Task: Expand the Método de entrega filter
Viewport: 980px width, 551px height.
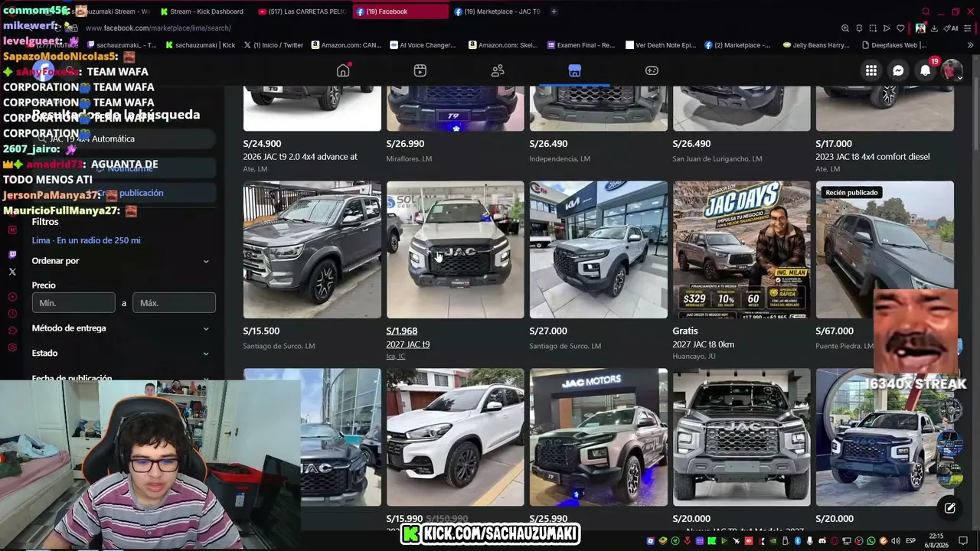Action: pyautogui.click(x=120, y=328)
